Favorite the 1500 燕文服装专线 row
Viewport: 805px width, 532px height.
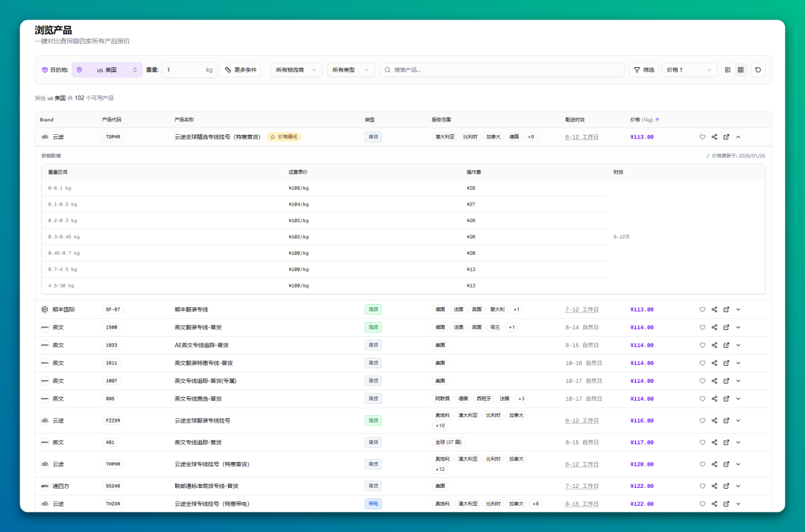pos(702,327)
